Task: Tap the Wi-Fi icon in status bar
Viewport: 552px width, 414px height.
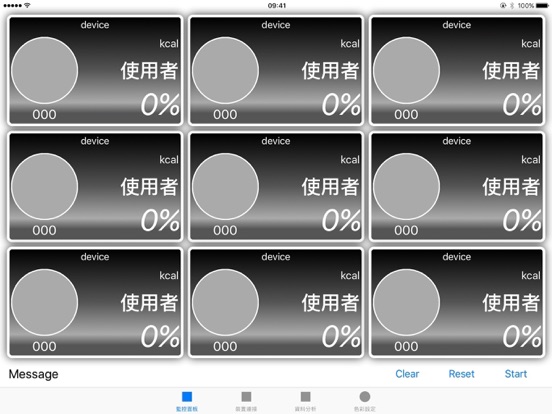Action: (27, 5)
